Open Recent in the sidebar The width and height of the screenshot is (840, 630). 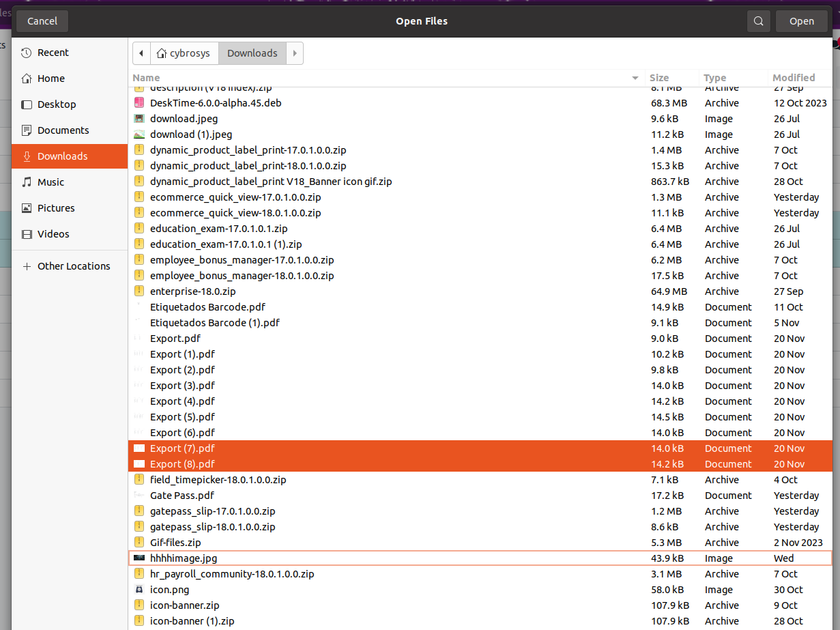(70, 53)
